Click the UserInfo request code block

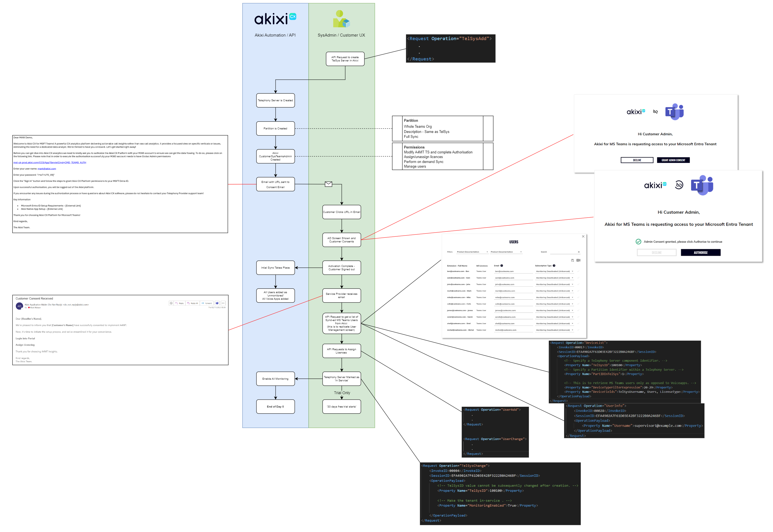634,421
